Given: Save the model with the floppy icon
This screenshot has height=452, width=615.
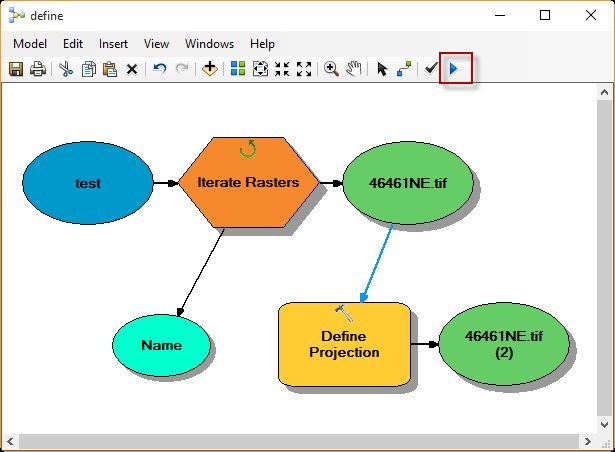Looking at the screenshot, I should pos(16,69).
